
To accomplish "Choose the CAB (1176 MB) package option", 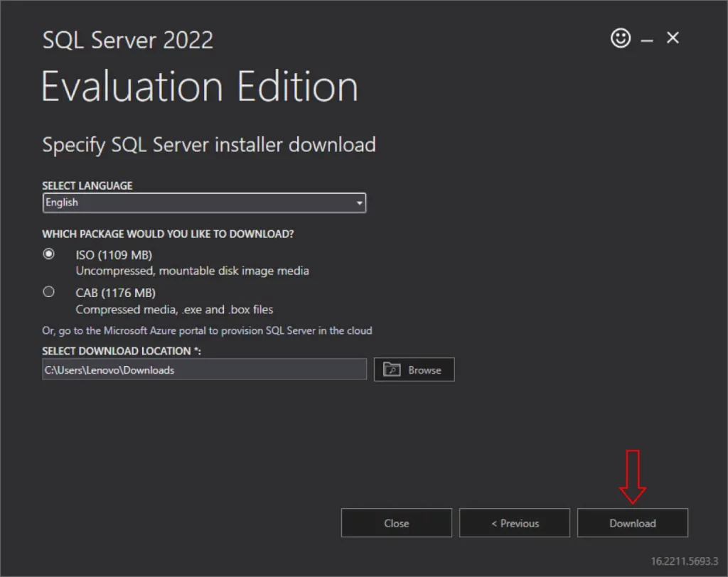I will [48, 291].
